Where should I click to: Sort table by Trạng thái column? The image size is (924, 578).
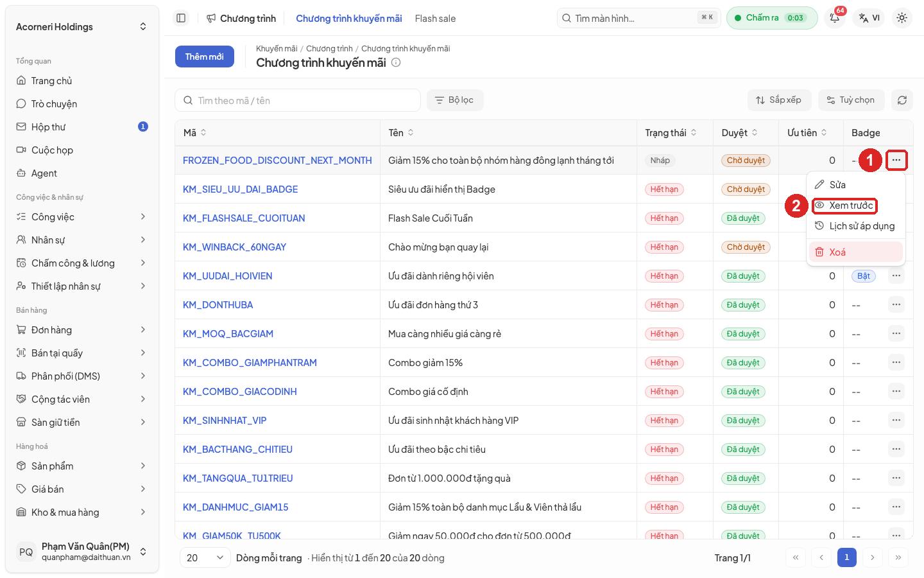(x=671, y=133)
